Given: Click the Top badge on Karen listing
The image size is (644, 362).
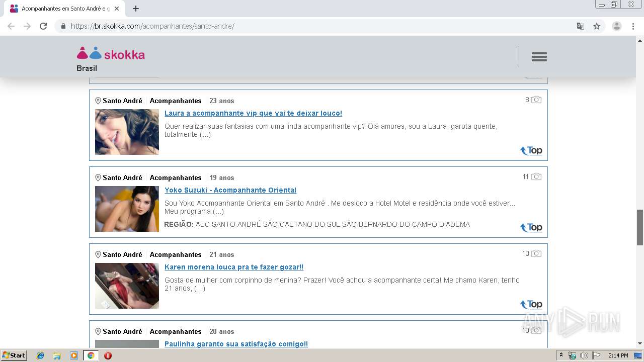Looking at the screenshot, I should pos(531,304).
